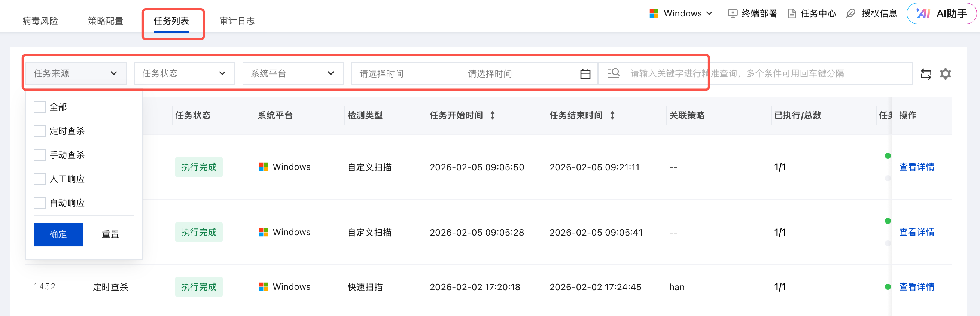Click the end time input field

click(x=490, y=73)
